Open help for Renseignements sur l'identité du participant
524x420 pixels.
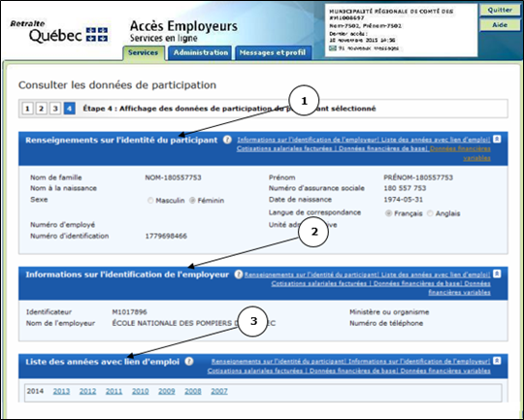point(227,140)
